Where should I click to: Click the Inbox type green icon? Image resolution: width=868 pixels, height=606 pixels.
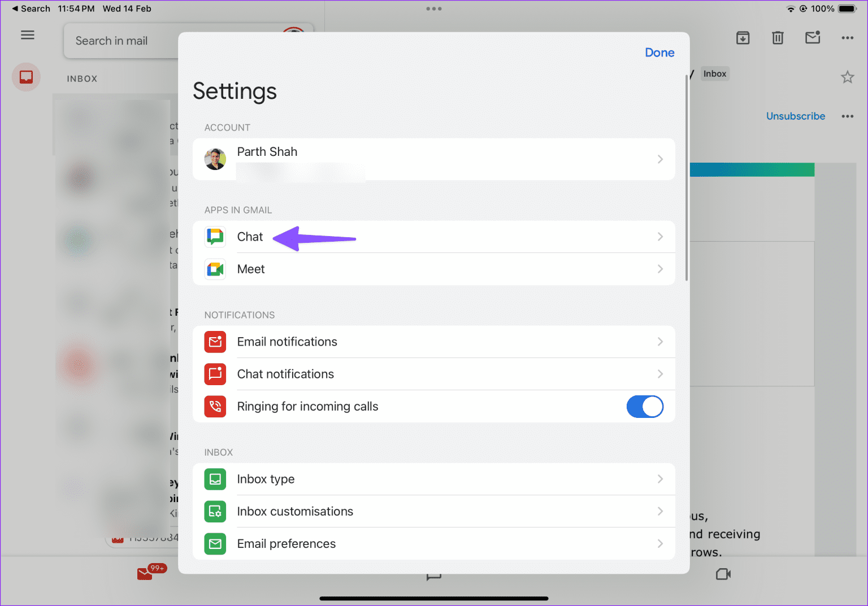point(215,479)
